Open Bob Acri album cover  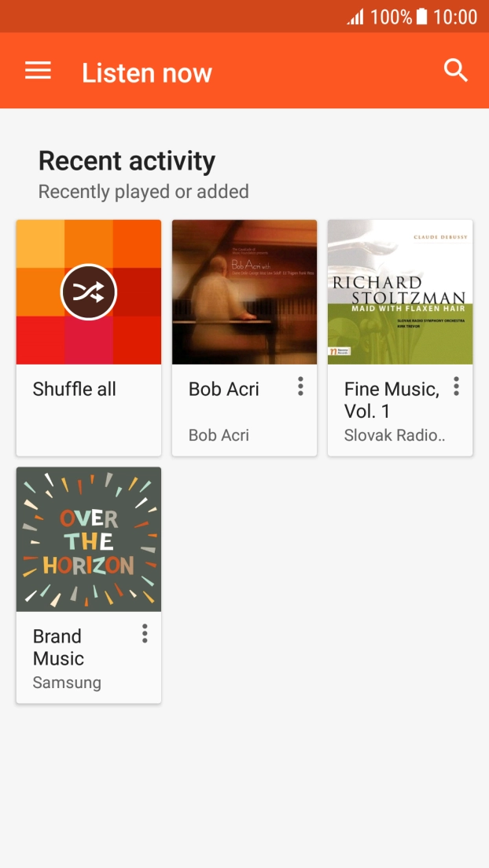pyautogui.click(x=244, y=292)
